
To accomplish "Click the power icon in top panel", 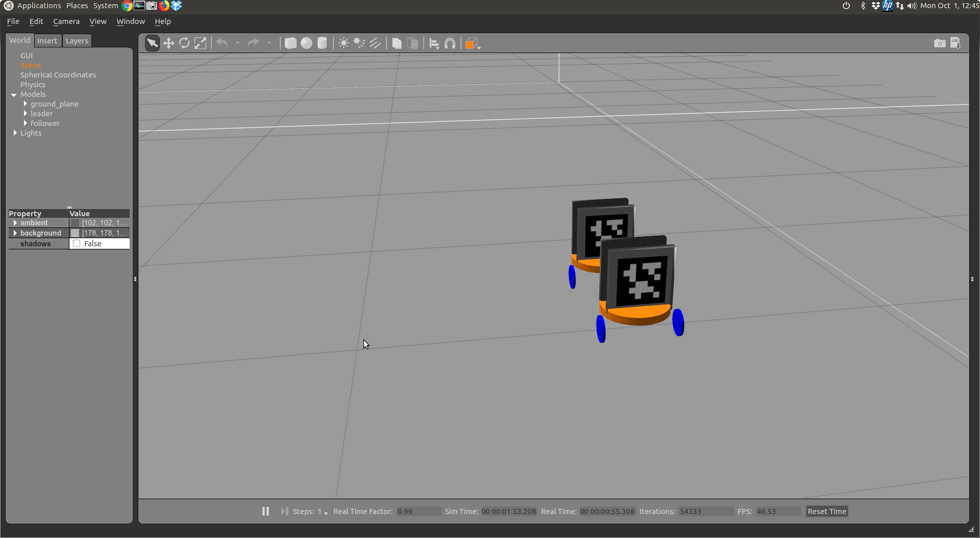I will tap(846, 6).
